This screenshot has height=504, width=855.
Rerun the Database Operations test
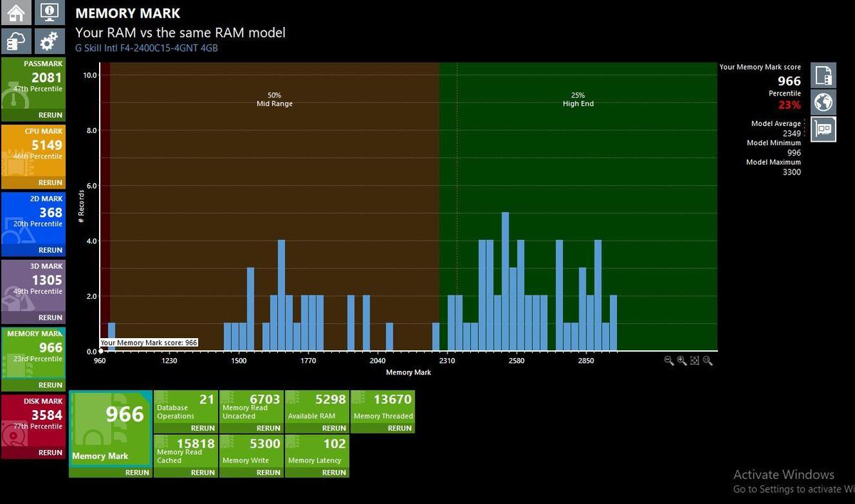point(202,428)
